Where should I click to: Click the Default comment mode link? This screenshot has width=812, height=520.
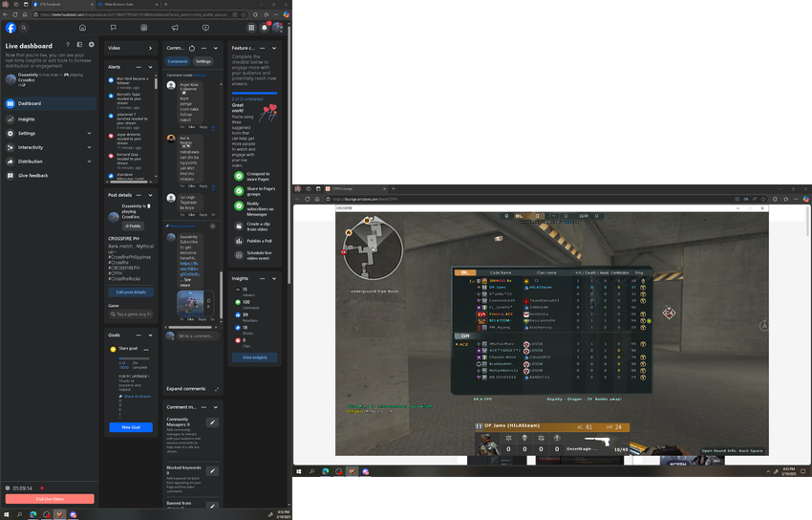(x=200, y=76)
